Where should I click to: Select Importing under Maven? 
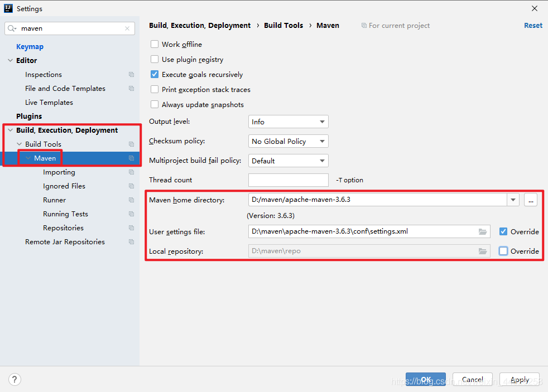point(59,172)
